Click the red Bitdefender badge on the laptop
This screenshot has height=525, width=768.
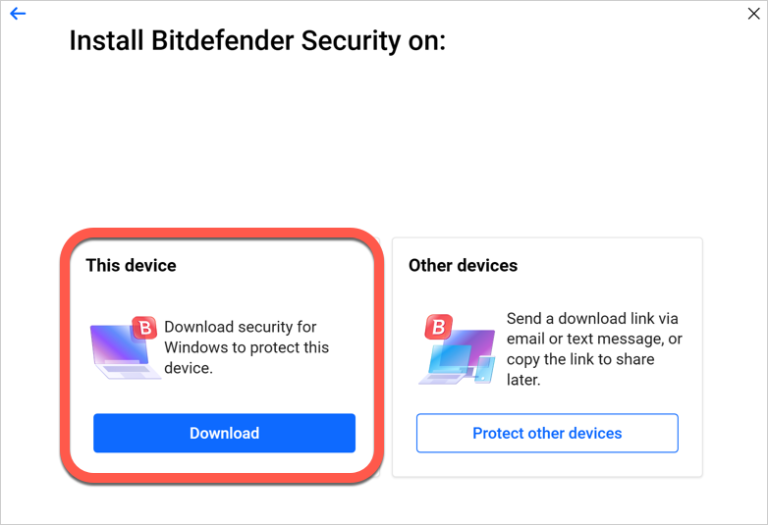[x=144, y=326]
